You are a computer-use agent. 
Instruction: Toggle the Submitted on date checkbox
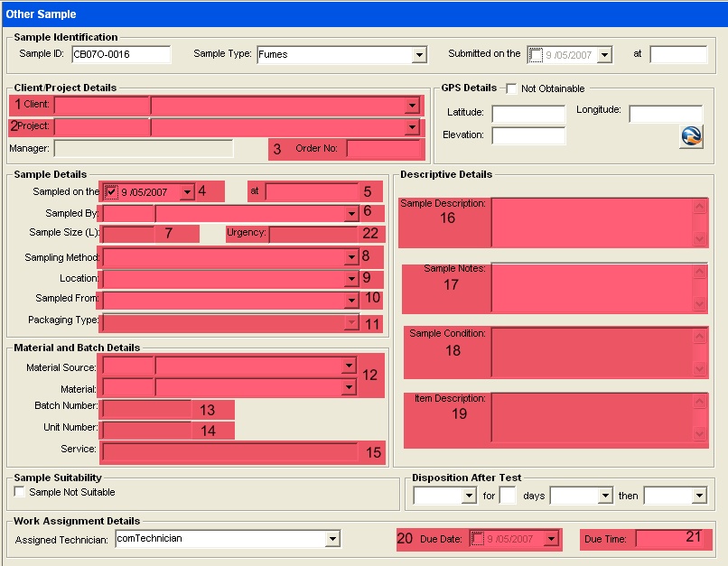click(x=536, y=55)
